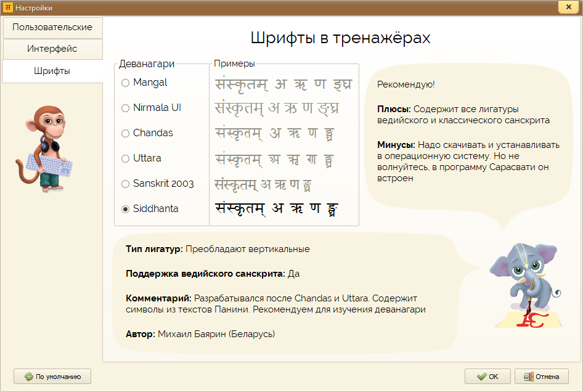Click the Siddhanta bold sample text
Image resolution: width=583 pixels, height=392 pixels.
pyautogui.click(x=277, y=208)
